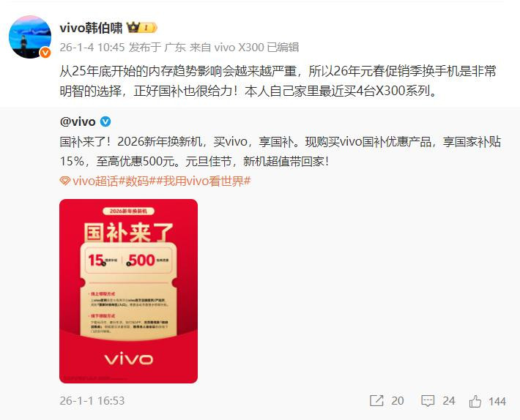The image size is (520, 420).
Task: Open the #数码# hashtag
Action: (137, 181)
